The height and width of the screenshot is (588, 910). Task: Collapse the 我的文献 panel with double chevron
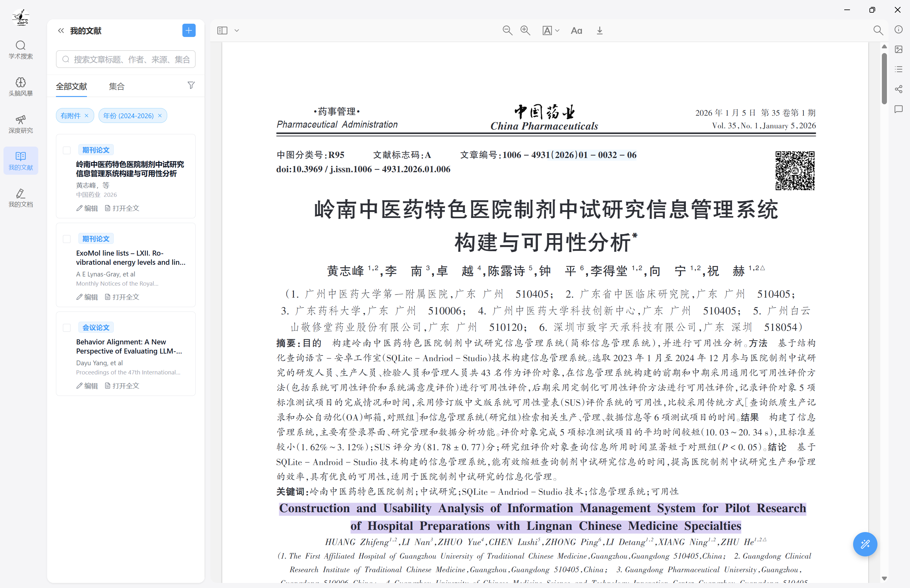click(x=61, y=31)
